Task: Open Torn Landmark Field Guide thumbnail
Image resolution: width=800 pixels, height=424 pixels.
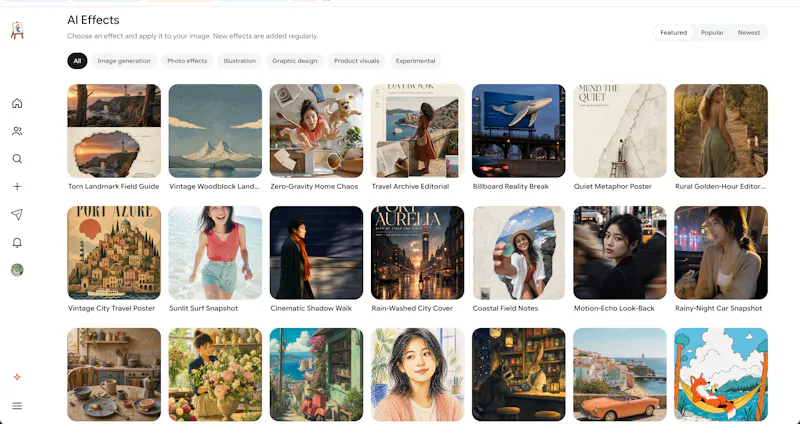Action: tap(114, 131)
